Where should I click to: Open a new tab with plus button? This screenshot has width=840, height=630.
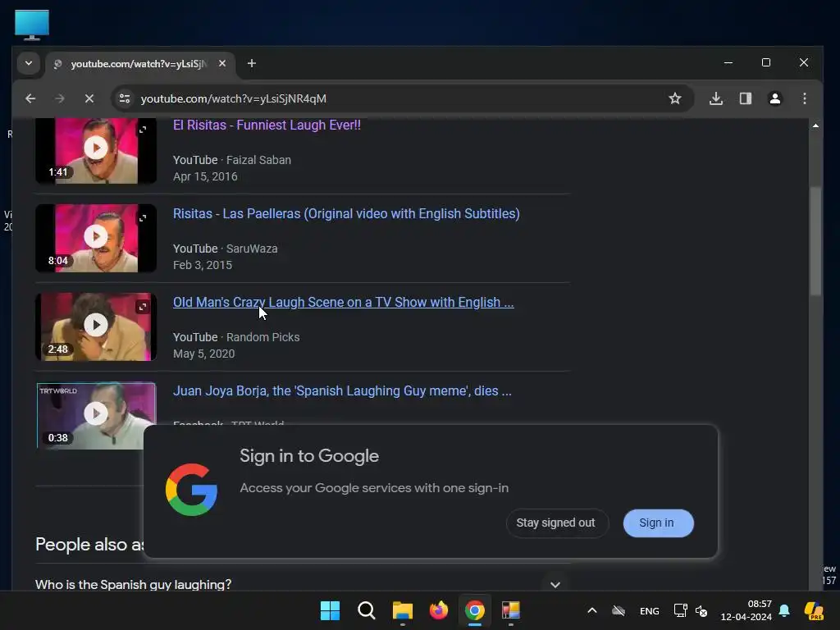pos(251,63)
